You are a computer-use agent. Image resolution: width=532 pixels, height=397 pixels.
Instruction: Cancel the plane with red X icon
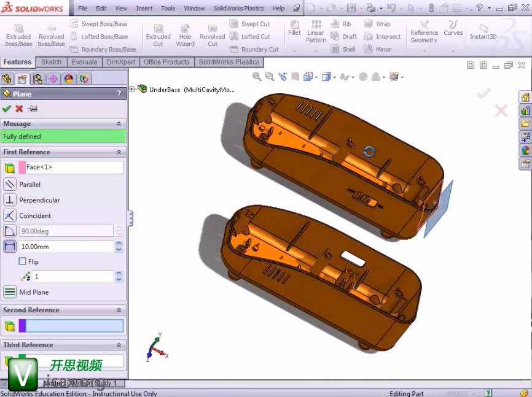pyautogui.click(x=19, y=109)
